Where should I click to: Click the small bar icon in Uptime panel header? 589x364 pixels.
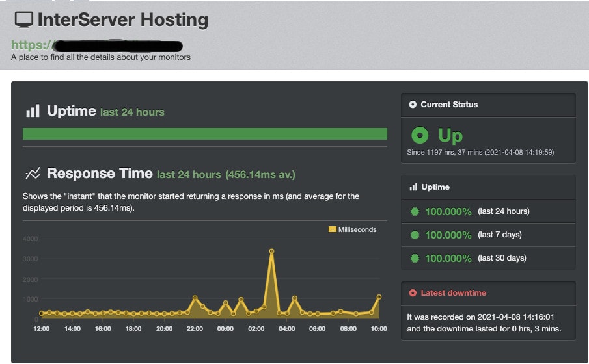[x=413, y=187]
